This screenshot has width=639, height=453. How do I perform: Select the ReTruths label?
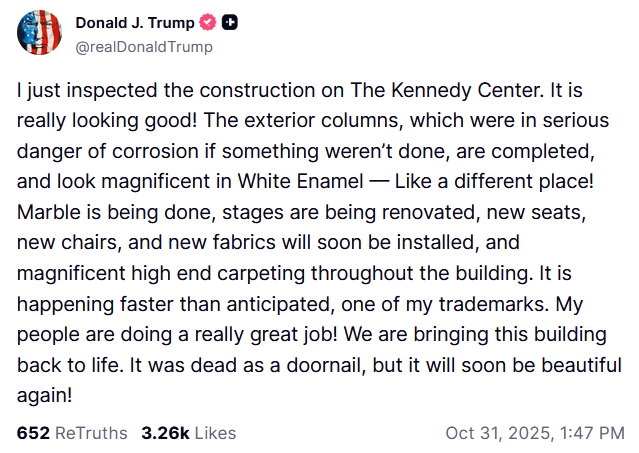click(91, 433)
